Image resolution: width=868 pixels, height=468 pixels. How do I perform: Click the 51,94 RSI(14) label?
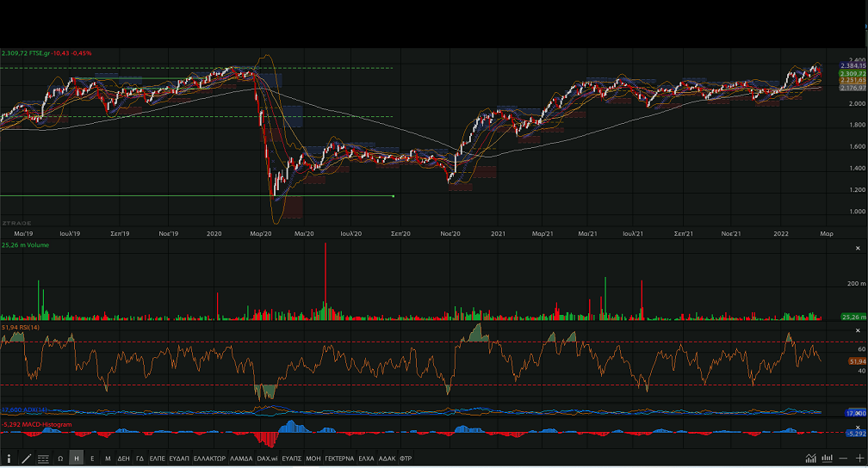(x=21, y=328)
